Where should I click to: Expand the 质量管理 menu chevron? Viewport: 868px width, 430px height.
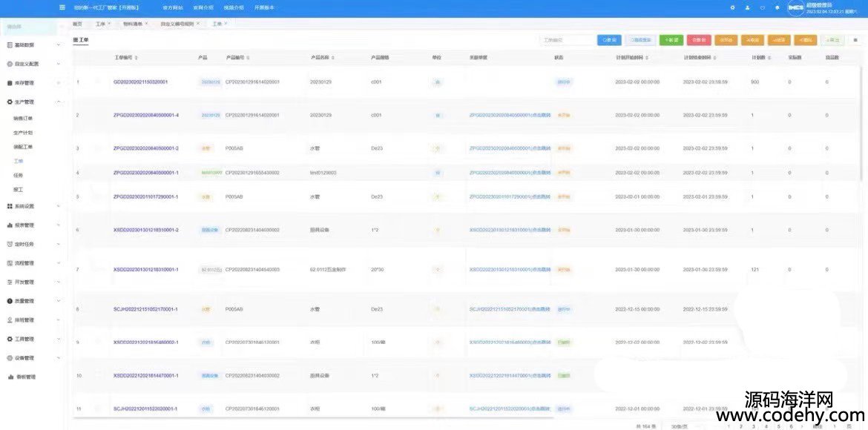58,301
